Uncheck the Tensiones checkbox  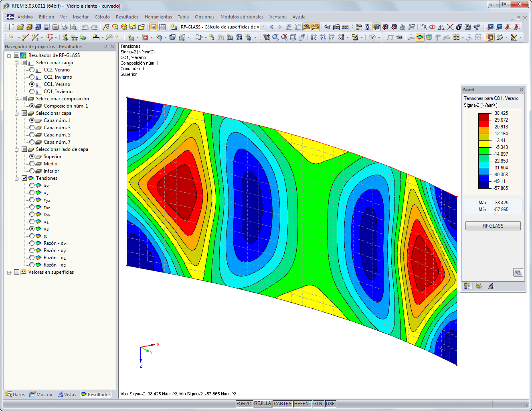[24, 178]
